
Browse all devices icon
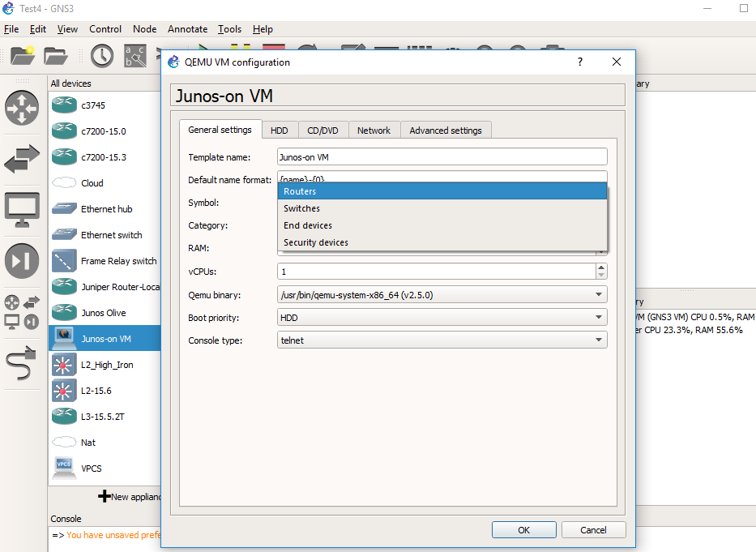pos(22,312)
